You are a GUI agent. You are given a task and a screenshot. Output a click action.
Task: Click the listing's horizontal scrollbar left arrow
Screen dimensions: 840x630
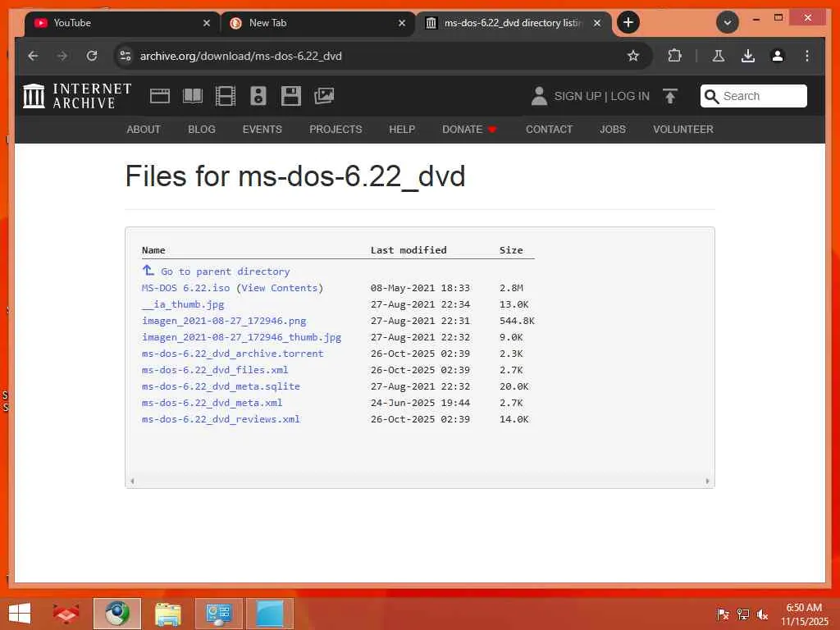click(132, 481)
